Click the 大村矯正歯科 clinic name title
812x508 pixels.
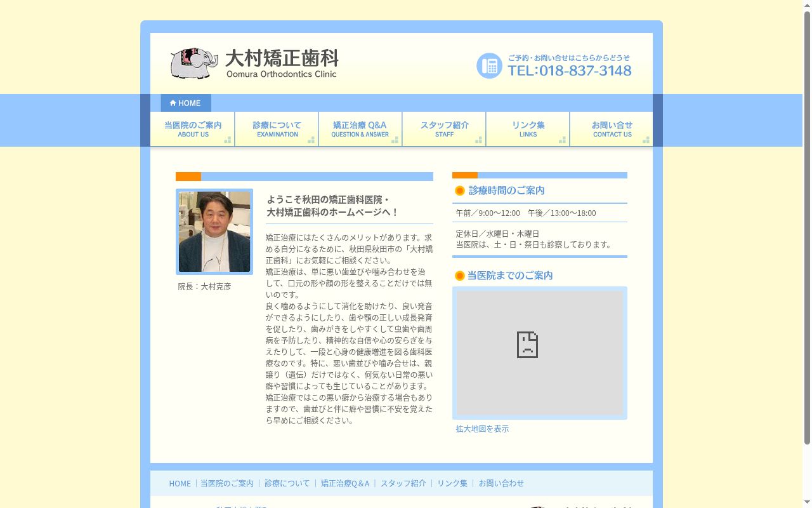tap(282, 58)
